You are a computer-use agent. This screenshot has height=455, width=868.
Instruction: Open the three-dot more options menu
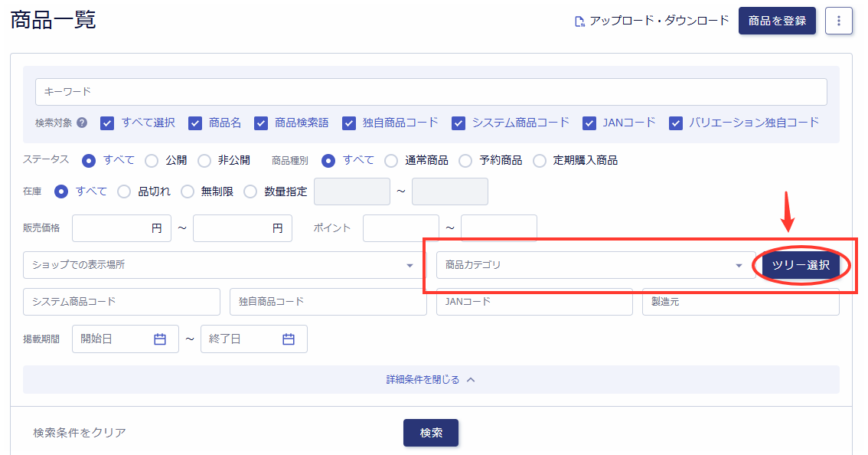click(838, 21)
